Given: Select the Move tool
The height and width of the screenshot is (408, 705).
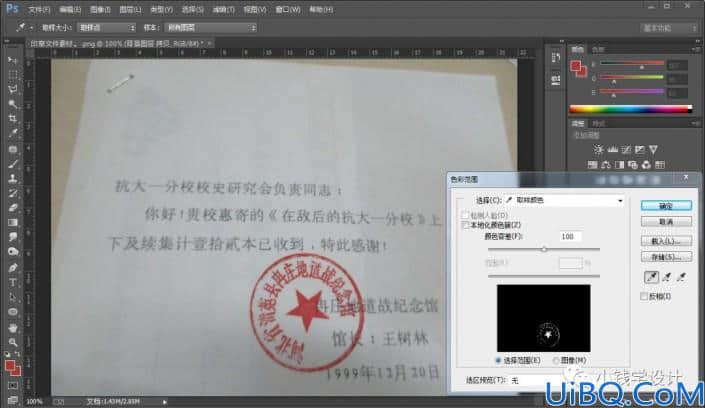Looking at the screenshot, I should click(13, 59).
